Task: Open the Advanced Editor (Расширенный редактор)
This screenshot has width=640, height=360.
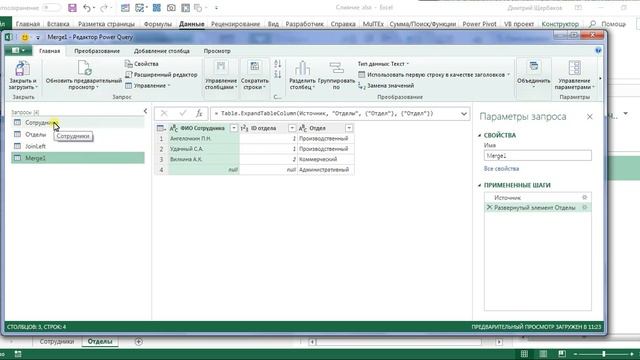Action: coord(161,75)
